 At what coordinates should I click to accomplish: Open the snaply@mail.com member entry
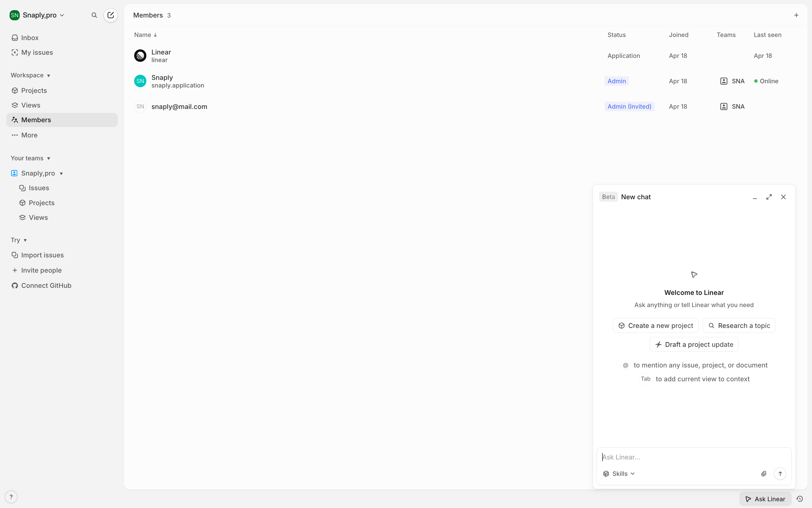pos(179,106)
